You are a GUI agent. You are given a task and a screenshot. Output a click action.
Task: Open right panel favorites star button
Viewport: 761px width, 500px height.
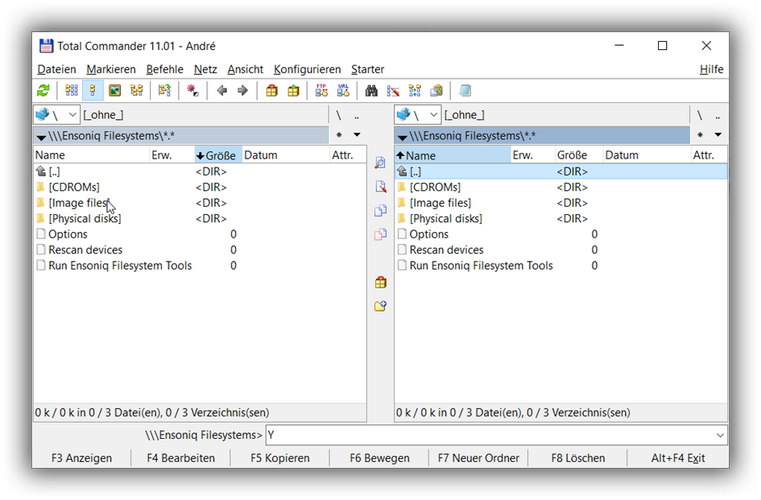[x=700, y=135]
